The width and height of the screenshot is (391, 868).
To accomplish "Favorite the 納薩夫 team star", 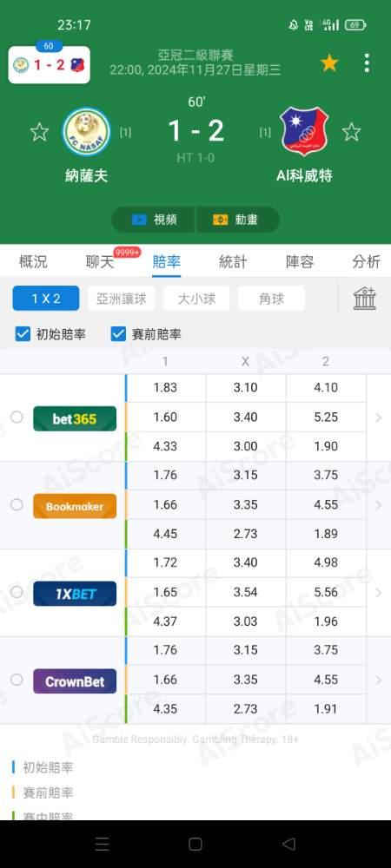I will [x=39, y=132].
